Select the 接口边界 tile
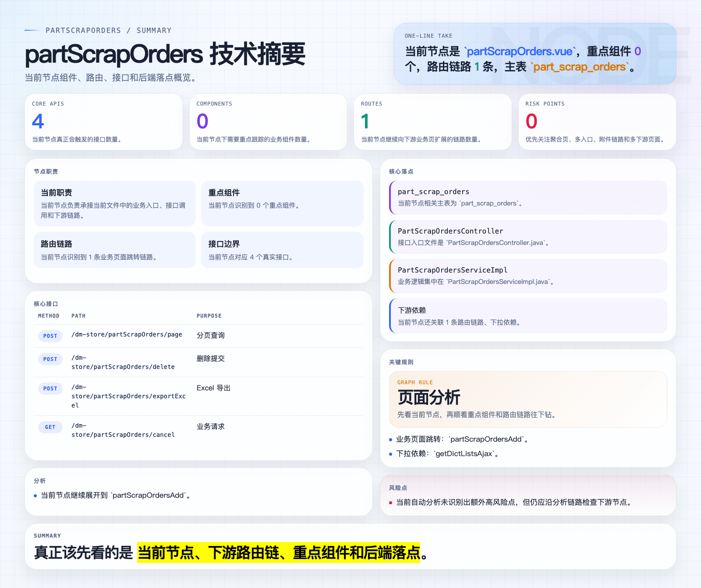 [282, 250]
